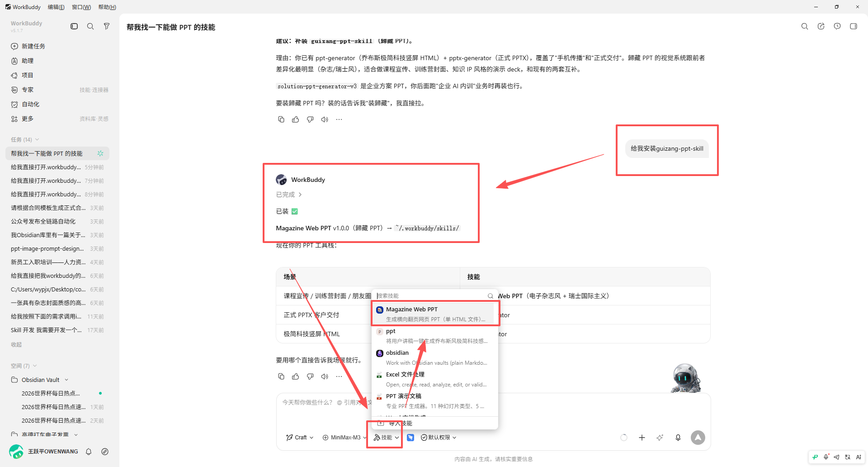
Task: Open 助理 in sidebar
Action: [57, 61]
